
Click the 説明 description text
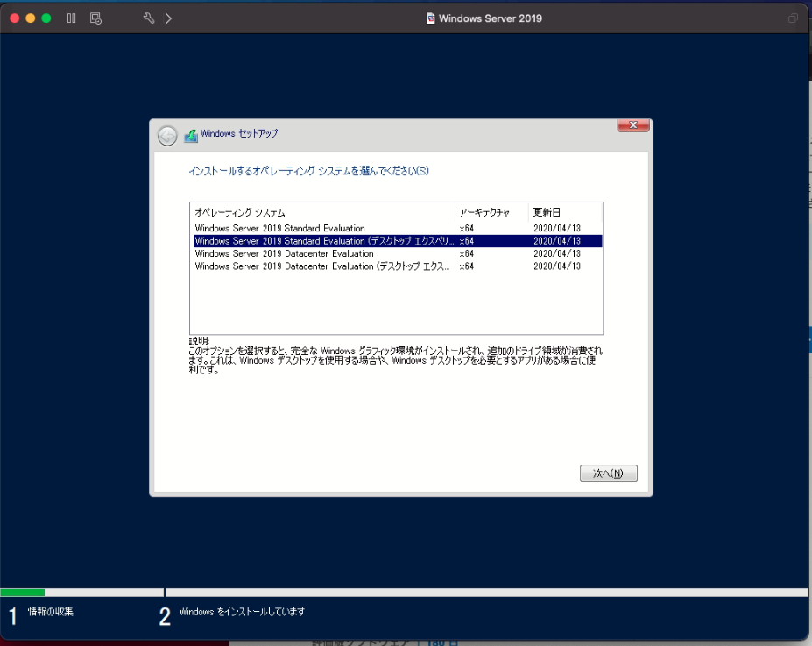pos(396,355)
